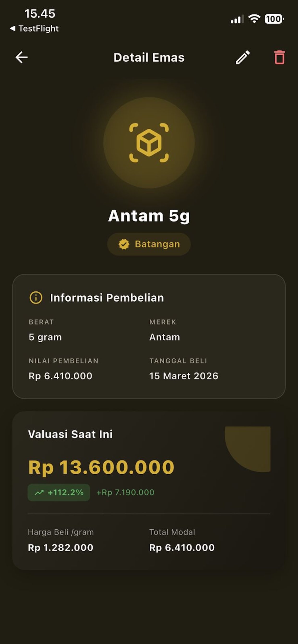Return to TestFlight via status bar link

(x=34, y=29)
